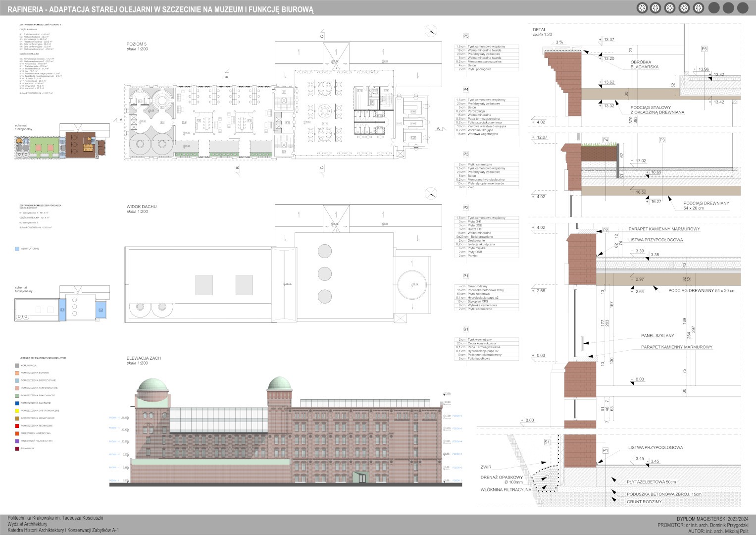Click the rightmost dark circle in the header
The height and width of the screenshot is (535, 756).
tap(743, 8)
